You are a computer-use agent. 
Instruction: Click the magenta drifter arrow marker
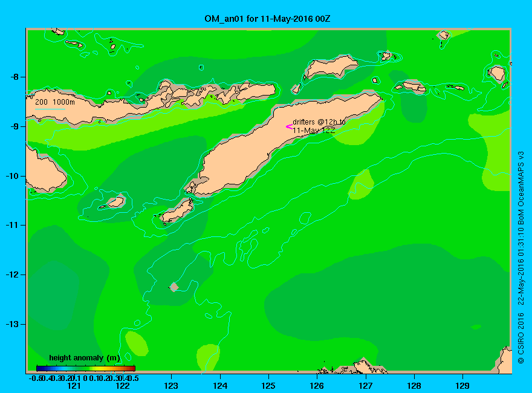click(289, 127)
